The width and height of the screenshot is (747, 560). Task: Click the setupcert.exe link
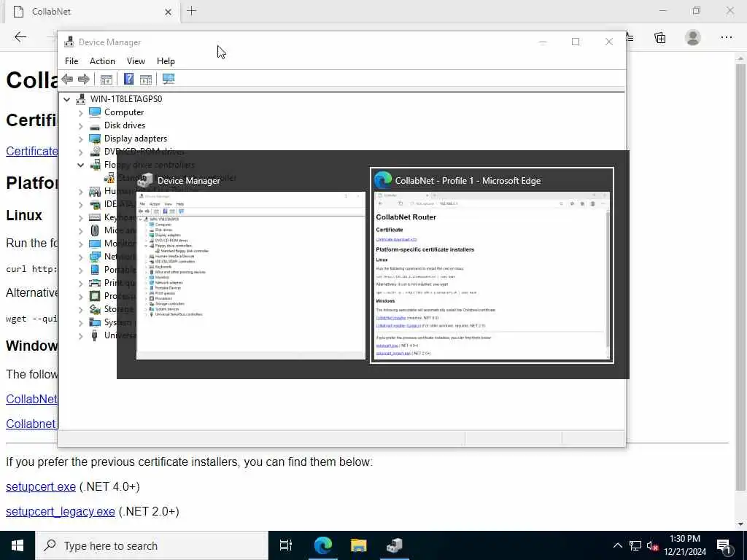tap(41, 486)
